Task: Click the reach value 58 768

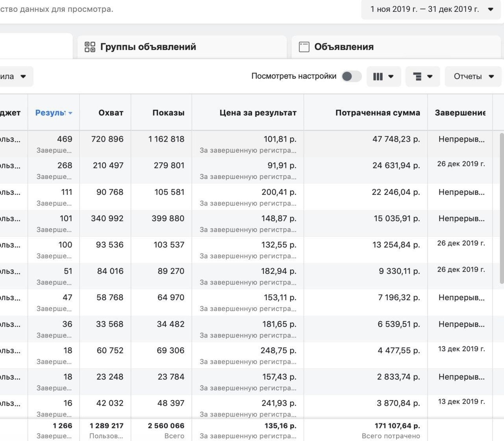Action: point(110,298)
